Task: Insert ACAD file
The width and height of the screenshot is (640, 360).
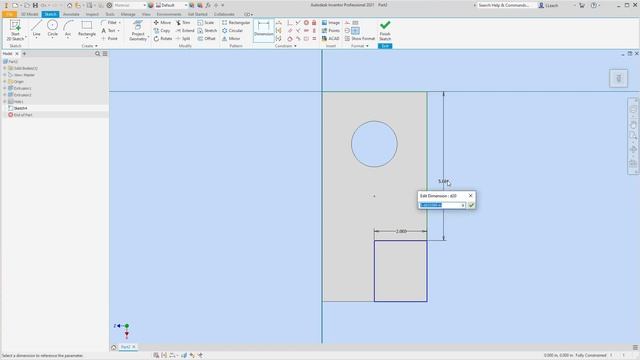Action: click(x=331, y=38)
